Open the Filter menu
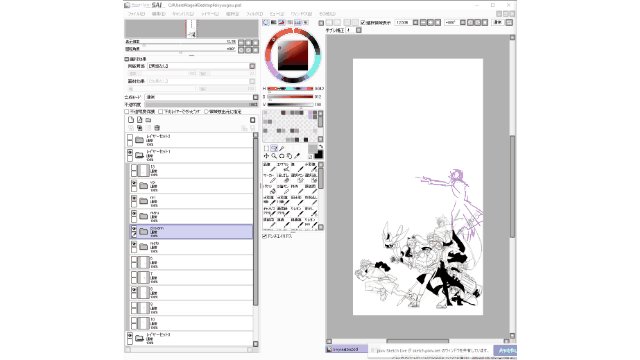This screenshot has width=640, height=360. pos(255,14)
